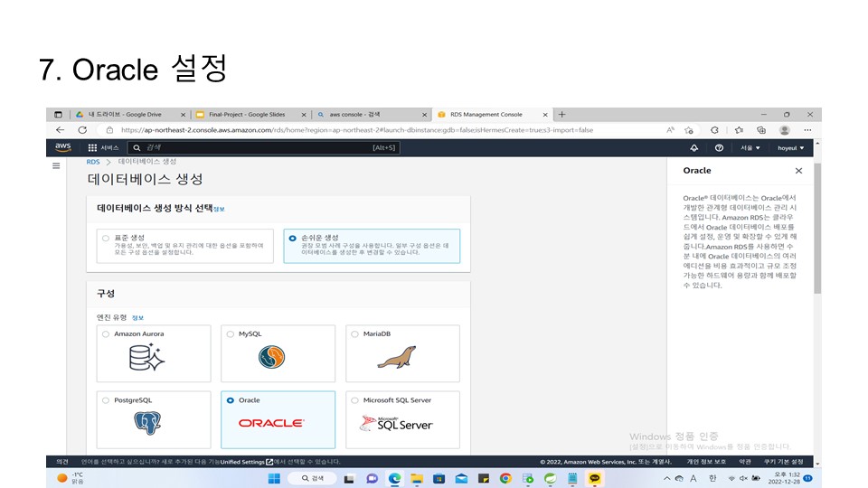Add page to favorites star icon
Viewport: 868px width, 488px height.
689,130
